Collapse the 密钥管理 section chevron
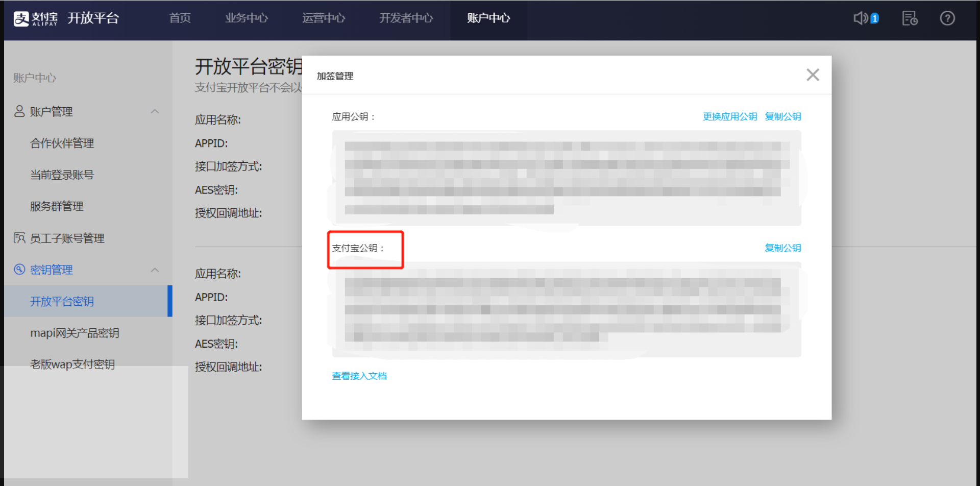980x486 pixels. point(155,270)
